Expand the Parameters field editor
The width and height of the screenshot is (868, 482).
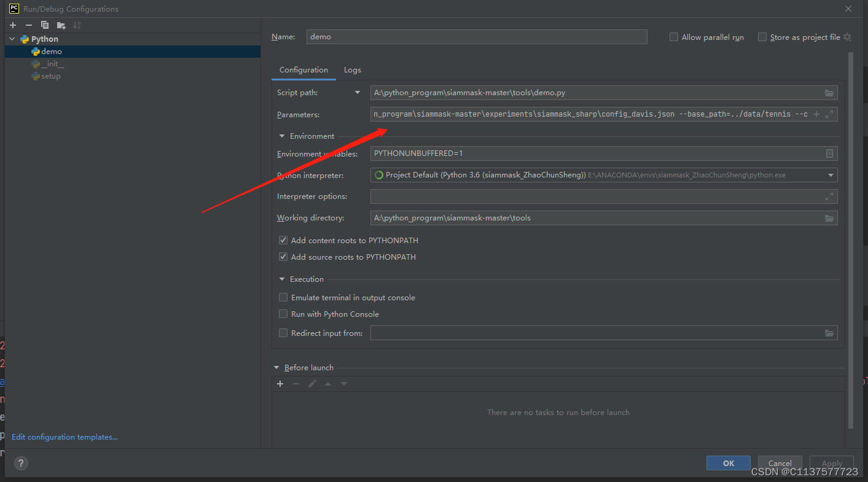829,114
